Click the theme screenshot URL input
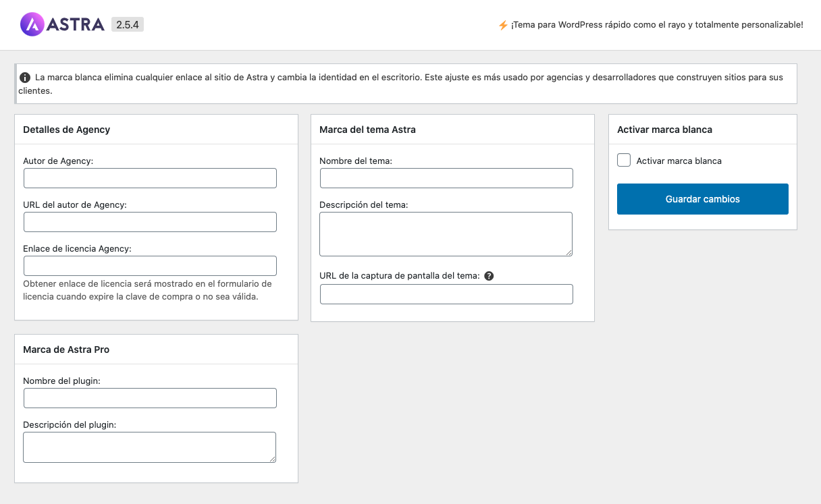Image resolution: width=821 pixels, height=504 pixels. (446, 294)
